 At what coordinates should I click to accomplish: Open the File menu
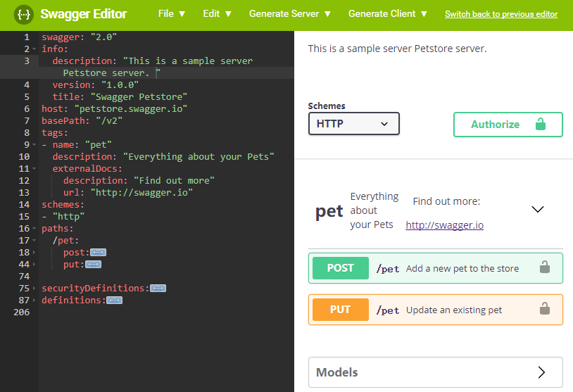171,14
